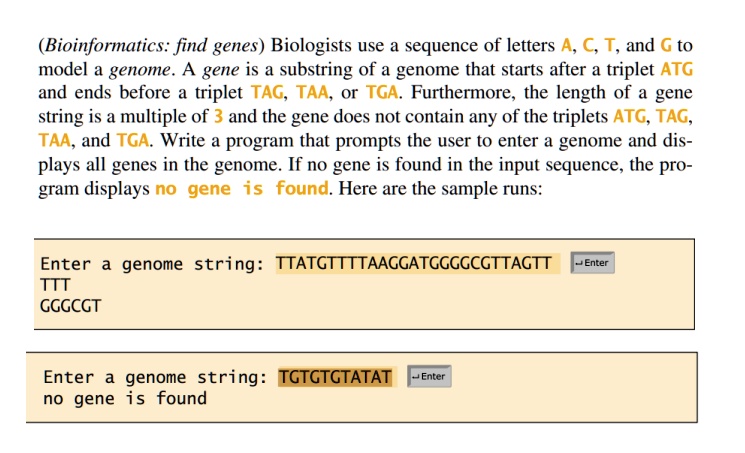Image resolution: width=745 pixels, height=453 pixels.
Task: Click the italic word 'gene' in second line
Action: [x=221, y=70]
